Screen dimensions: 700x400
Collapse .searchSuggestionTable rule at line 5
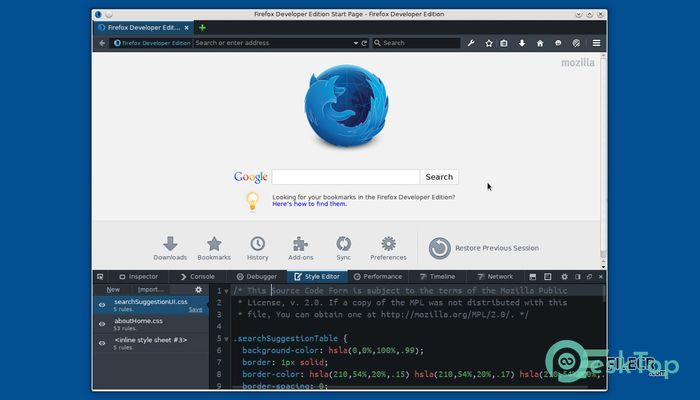[x=226, y=339]
